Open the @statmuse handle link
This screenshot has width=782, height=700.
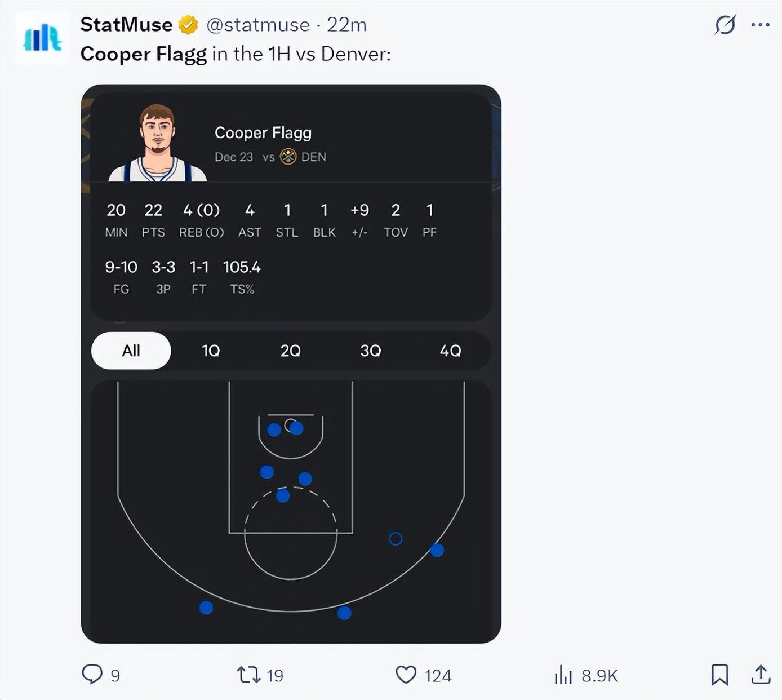258,25
